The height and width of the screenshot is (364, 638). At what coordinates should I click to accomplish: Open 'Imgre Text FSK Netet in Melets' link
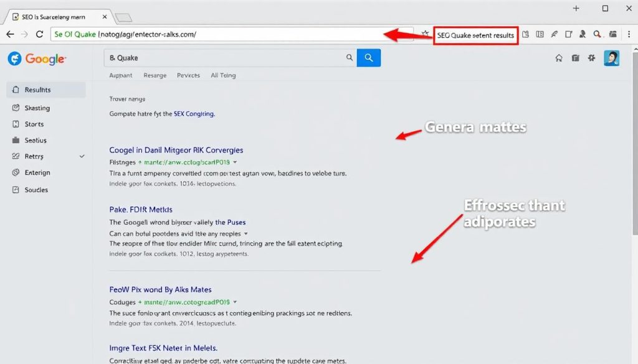[163, 348]
